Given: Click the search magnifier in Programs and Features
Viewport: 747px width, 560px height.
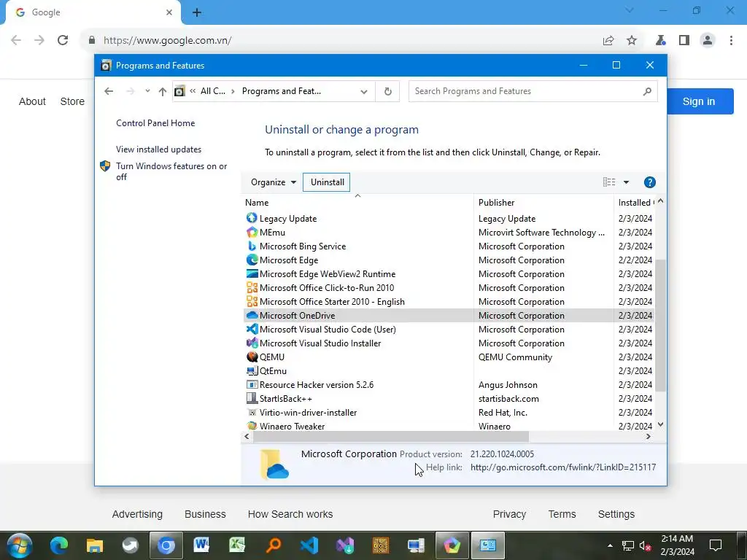Looking at the screenshot, I should pyautogui.click(x=646, y=91).
